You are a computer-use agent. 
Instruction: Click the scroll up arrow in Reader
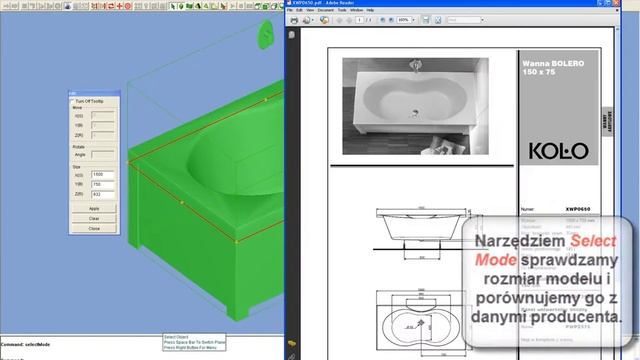click(x=617, y=29)
